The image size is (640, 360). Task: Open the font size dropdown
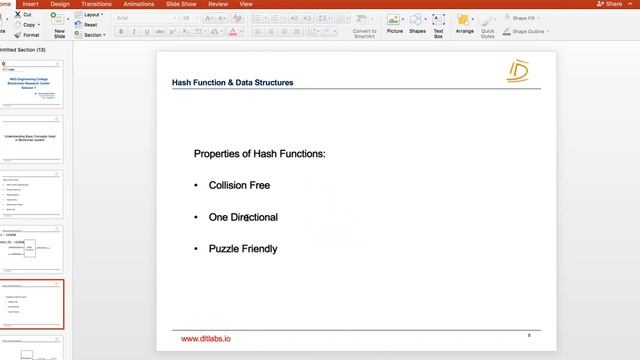tap(197, 18)
